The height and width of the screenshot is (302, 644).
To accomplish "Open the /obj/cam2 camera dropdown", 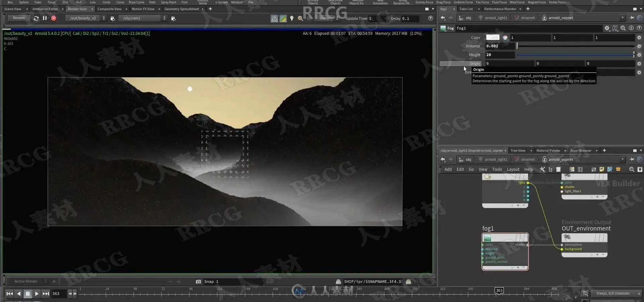I will coord(143,18).
